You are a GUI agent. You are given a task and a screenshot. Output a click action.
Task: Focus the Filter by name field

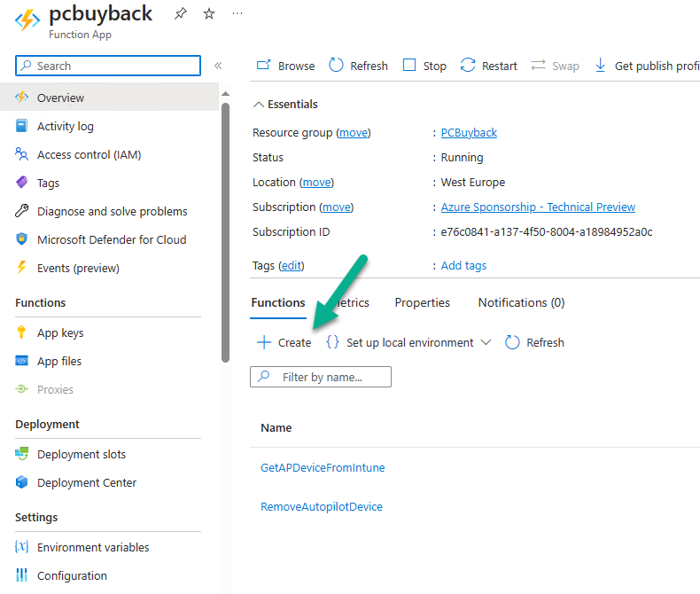pyautogui.click(x=321, y=377)
